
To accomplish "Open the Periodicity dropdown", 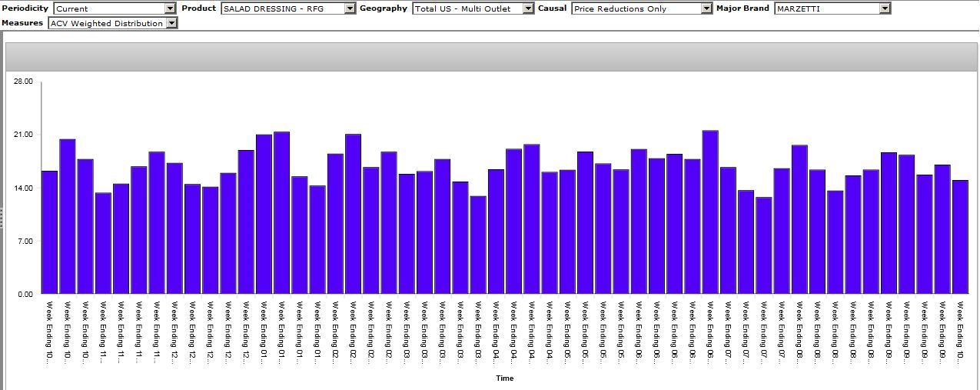I will point(171,8).
